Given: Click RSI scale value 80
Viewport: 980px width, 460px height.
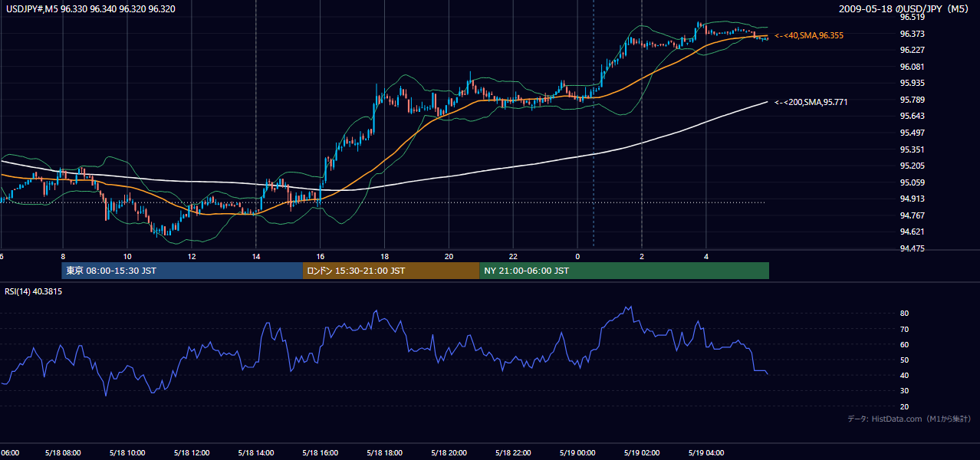Looking at the screenshot, I should coord(905,314).
